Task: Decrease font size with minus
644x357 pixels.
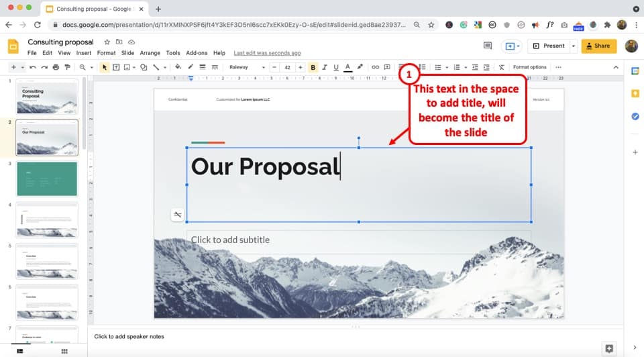Action: (x=274, y=67)
